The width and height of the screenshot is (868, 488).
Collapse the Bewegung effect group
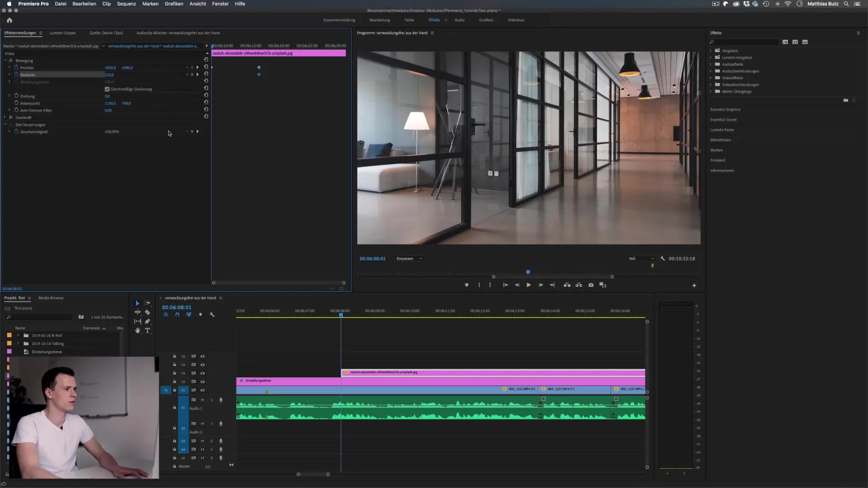[5, 60]
